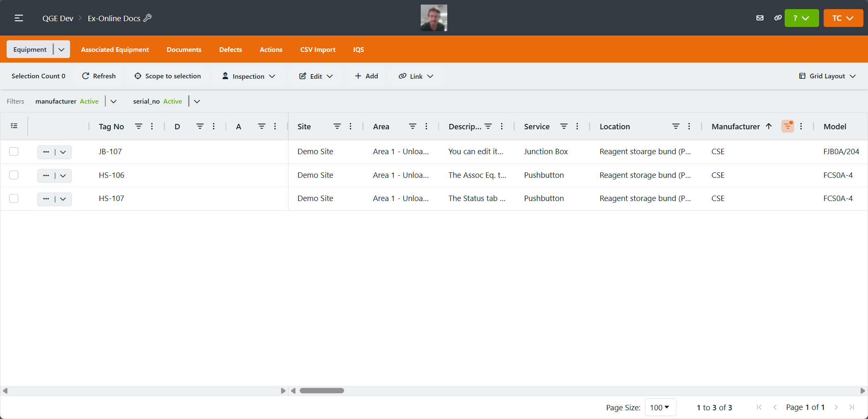Click Manufacturer ascending sort arrow
The height and width of the screenshot is (419, 868).
(769, 126)
